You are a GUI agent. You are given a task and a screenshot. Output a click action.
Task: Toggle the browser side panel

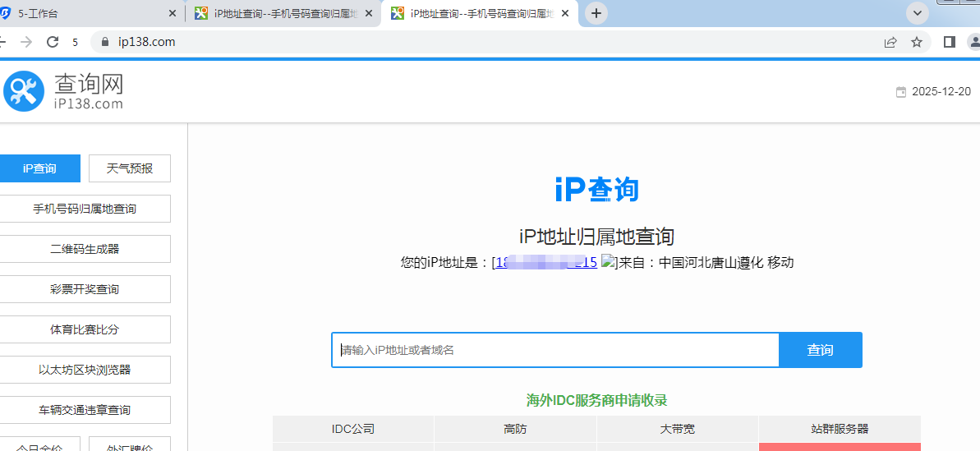950,42
